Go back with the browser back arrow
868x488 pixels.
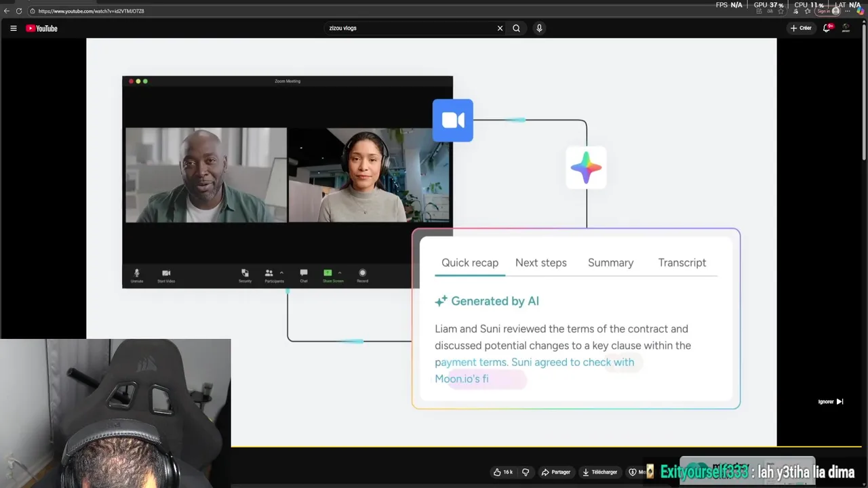7,11
